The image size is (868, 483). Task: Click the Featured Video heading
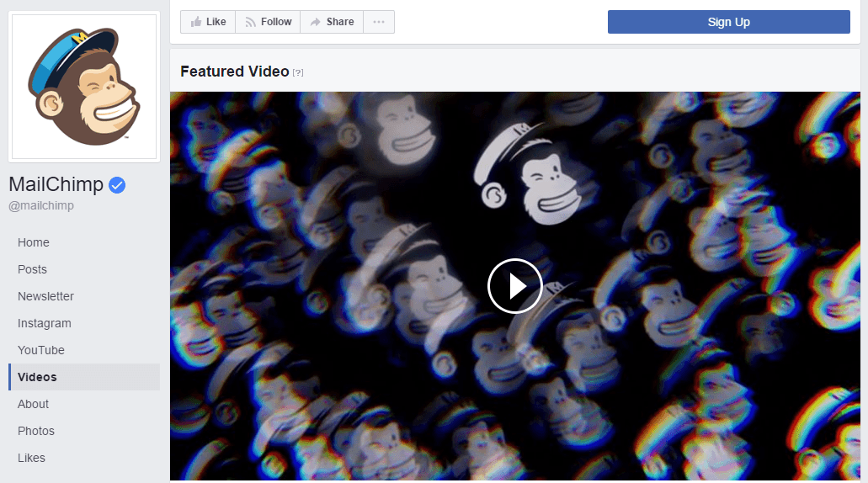click(235, 72)
